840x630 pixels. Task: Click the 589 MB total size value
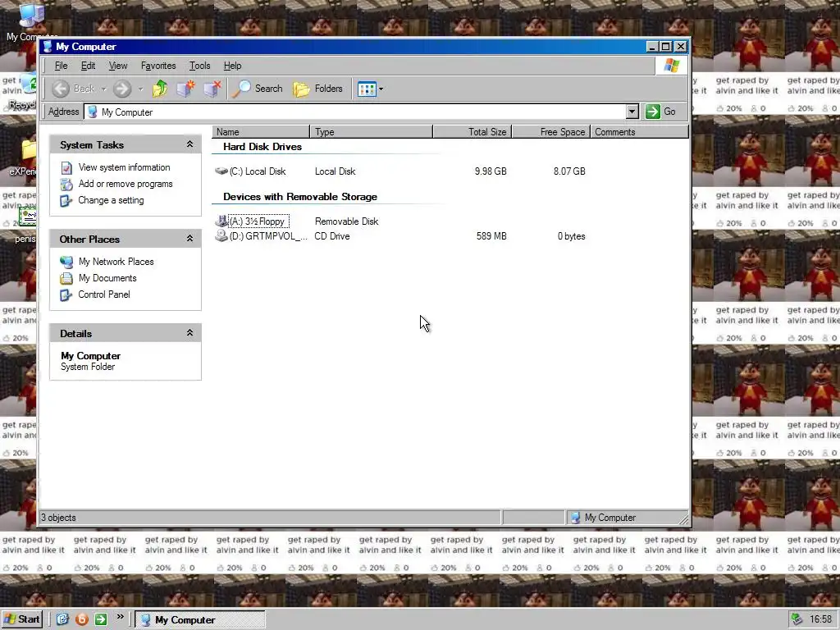tap(491, 236)
